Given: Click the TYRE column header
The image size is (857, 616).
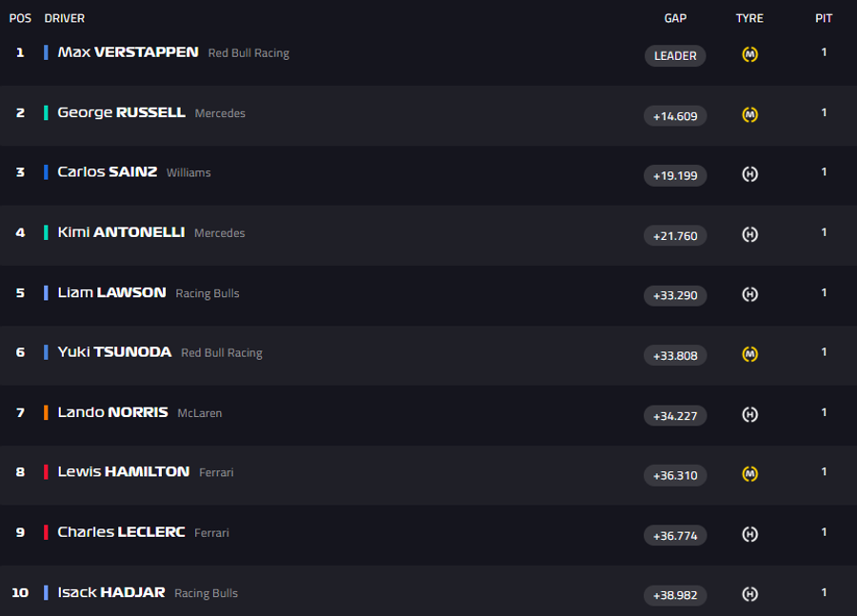Looking at the screenshot, I should click(x=749, y=18).
